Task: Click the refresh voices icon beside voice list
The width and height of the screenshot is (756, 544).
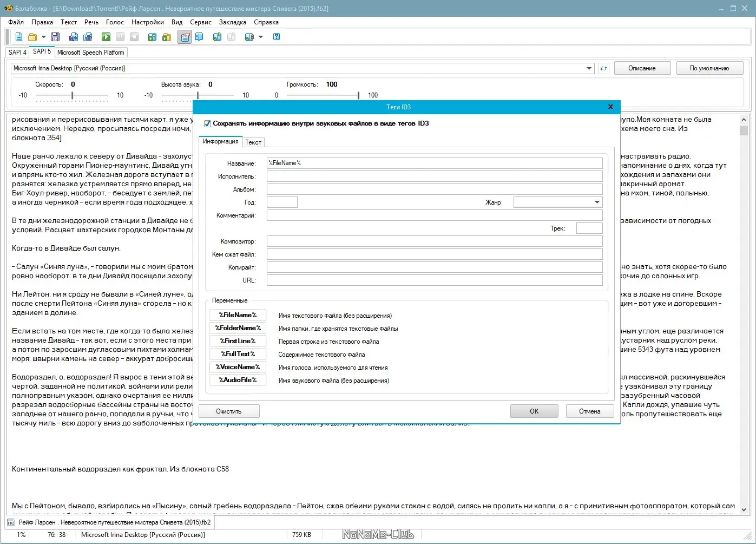Action: [603, 68]
